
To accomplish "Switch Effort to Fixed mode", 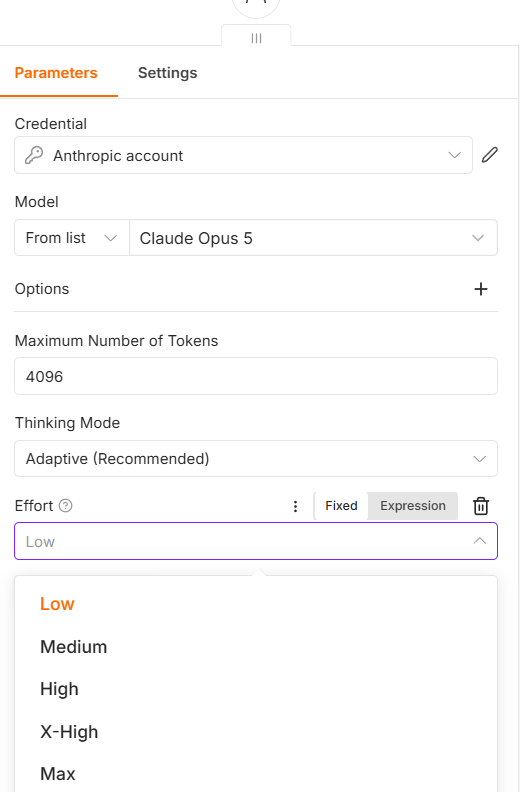I will (x=341, y=506).
